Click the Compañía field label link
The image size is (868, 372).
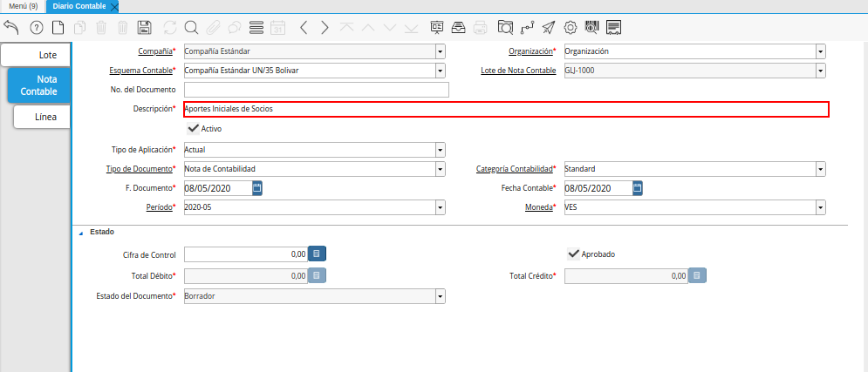[x=155, y=51]
